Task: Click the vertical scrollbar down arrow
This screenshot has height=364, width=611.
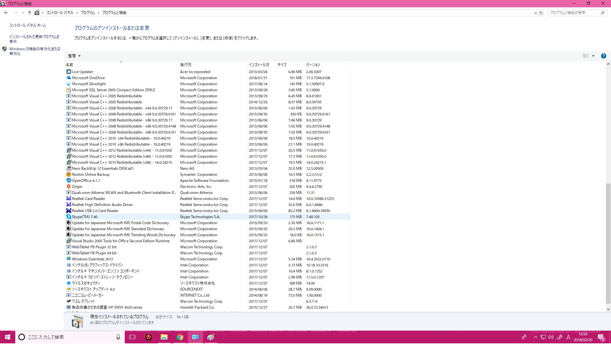Action: click(x=608, y=309)
